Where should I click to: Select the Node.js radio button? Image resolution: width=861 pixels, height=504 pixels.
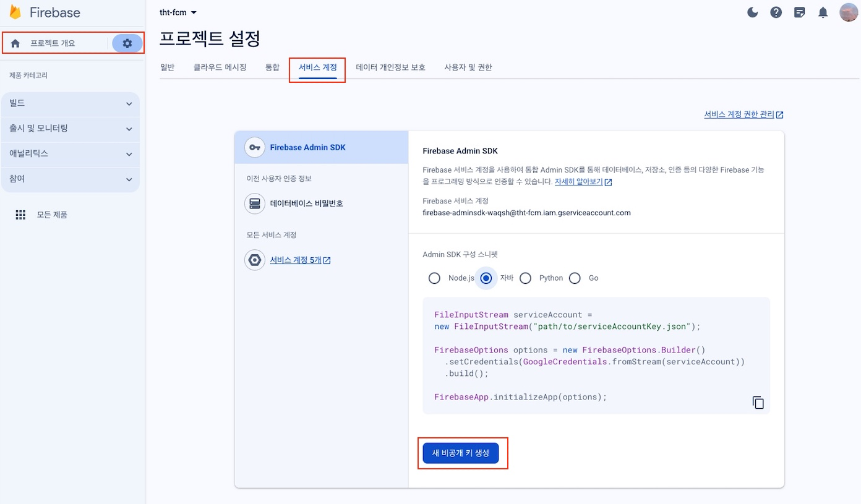click(x=435, y=278)
